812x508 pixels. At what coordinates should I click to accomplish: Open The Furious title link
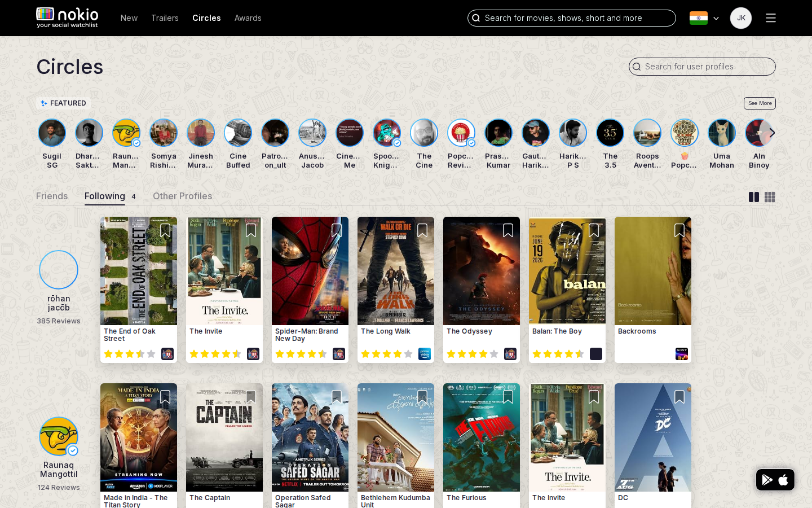(466, 498)
